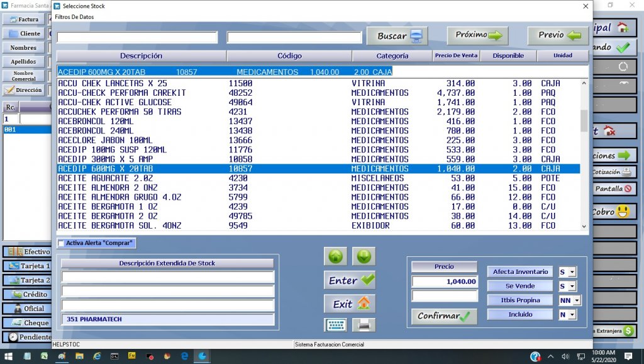Click the Próximo button

pyautogui.click(x=477, y=35)
